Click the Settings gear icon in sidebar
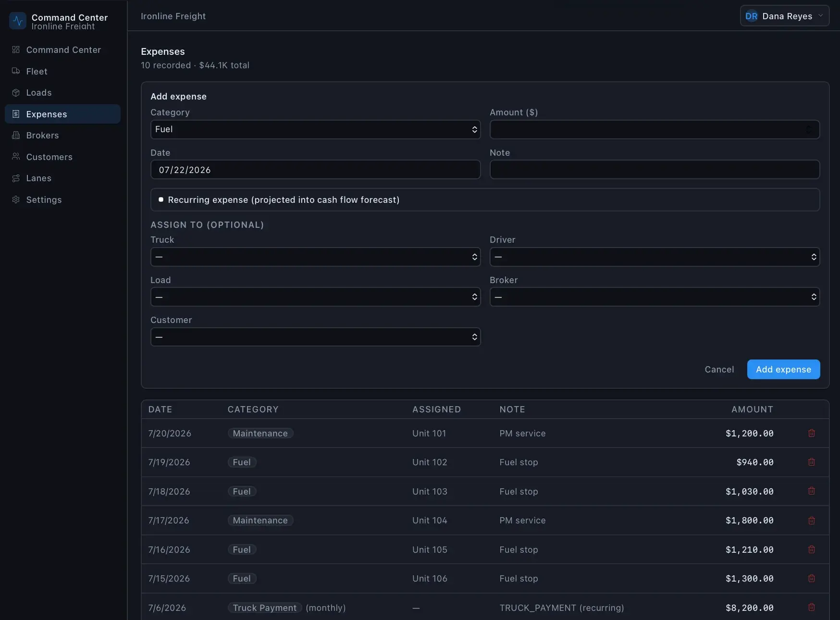840x620 pixels. pos(16,199)
